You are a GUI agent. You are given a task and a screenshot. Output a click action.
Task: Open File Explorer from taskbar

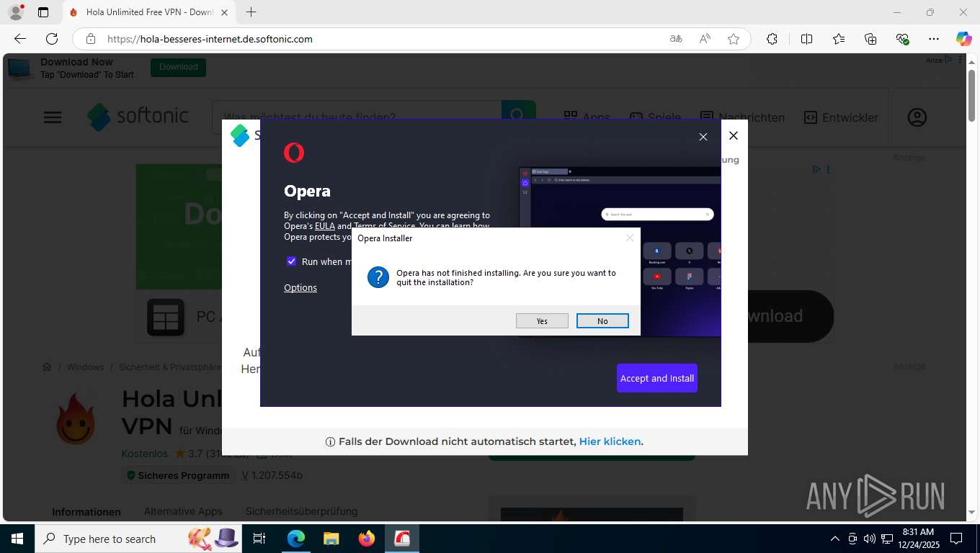tap(331, 539)
